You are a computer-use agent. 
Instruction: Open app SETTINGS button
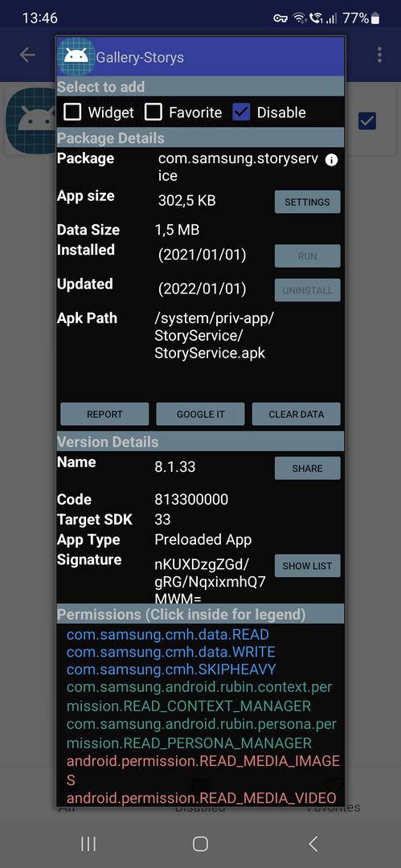(x=308, y=202)
